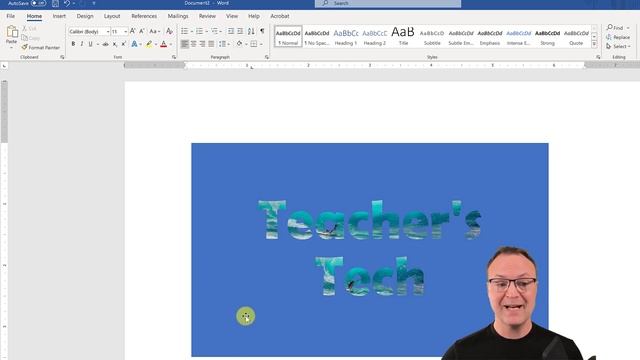Toggle Subscript formatting
The width and height of the screenshot is (640, 360).
[x=115, y=44]
